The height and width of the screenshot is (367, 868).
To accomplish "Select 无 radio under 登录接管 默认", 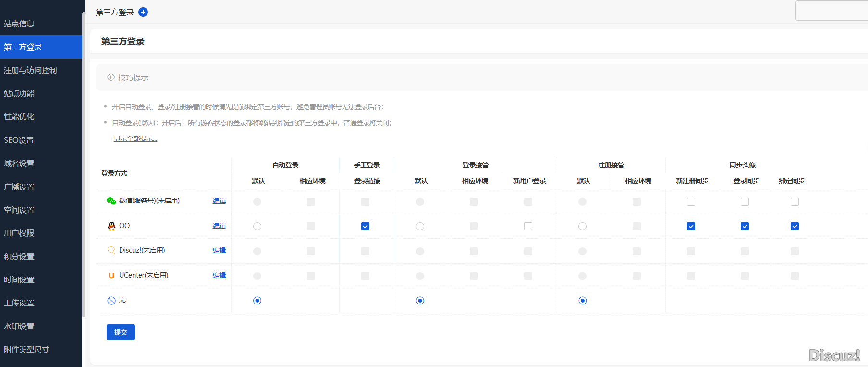I will click(420, 301).
